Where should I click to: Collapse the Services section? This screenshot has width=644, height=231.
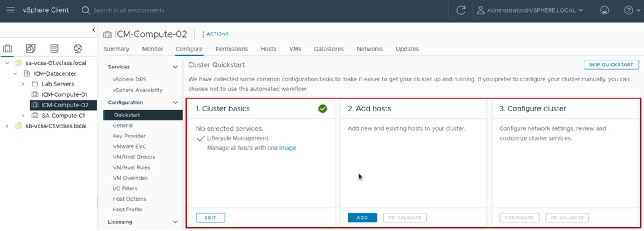pyautogui.click(x=175, y=67)
